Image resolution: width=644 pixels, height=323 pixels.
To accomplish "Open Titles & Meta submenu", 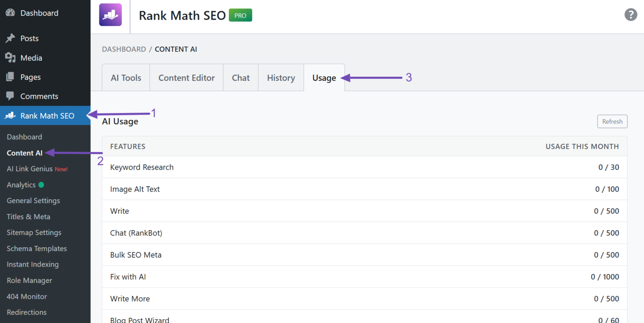I will point(29,216).
